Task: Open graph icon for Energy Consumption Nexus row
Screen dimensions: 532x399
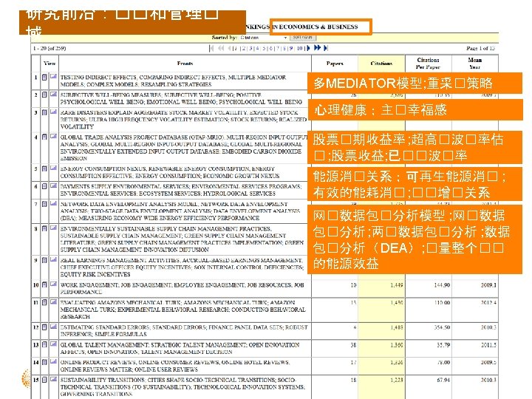Action: (x=53, y=168)
